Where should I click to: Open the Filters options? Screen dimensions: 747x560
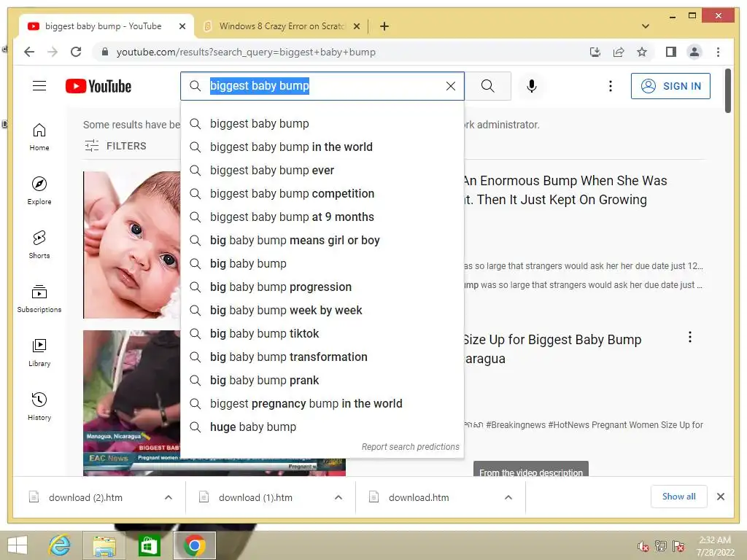coord(115,146)
